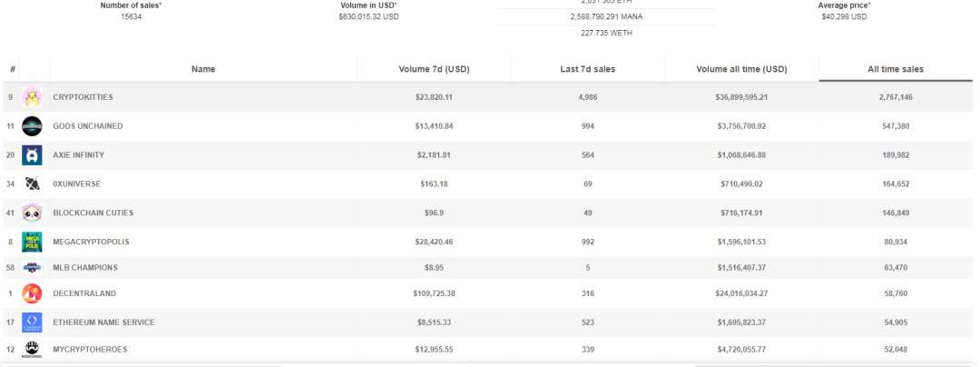Sort table by Name column header
980x367 pixels.
[203, 69]
